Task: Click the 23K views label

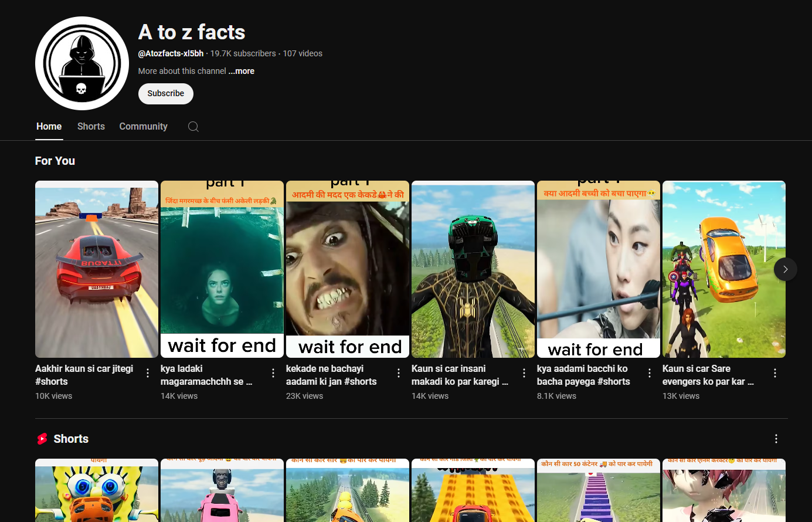Action: 304,396
